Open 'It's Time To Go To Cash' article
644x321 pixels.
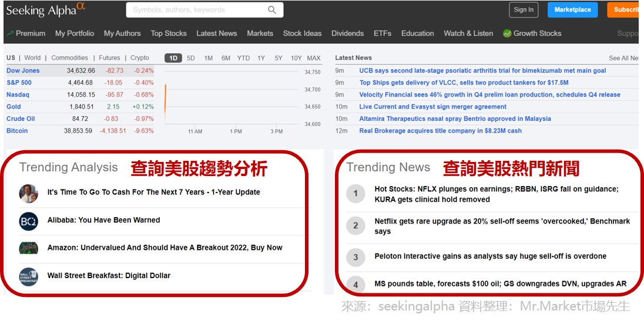(153, 192)
